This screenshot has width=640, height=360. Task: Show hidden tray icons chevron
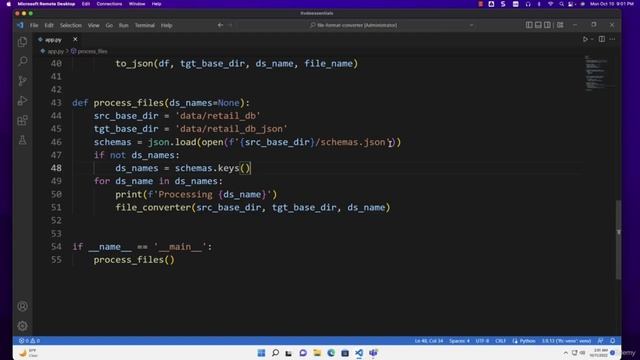pos(565,353)
